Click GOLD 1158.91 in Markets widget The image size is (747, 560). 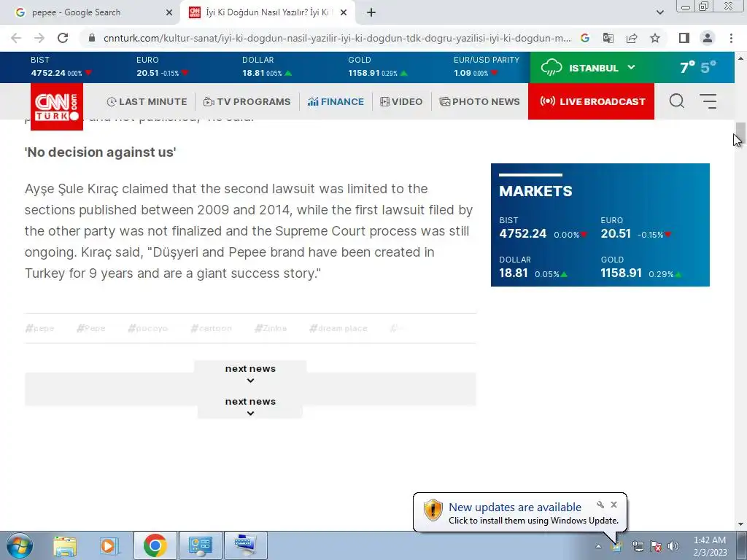click(640, 267)
